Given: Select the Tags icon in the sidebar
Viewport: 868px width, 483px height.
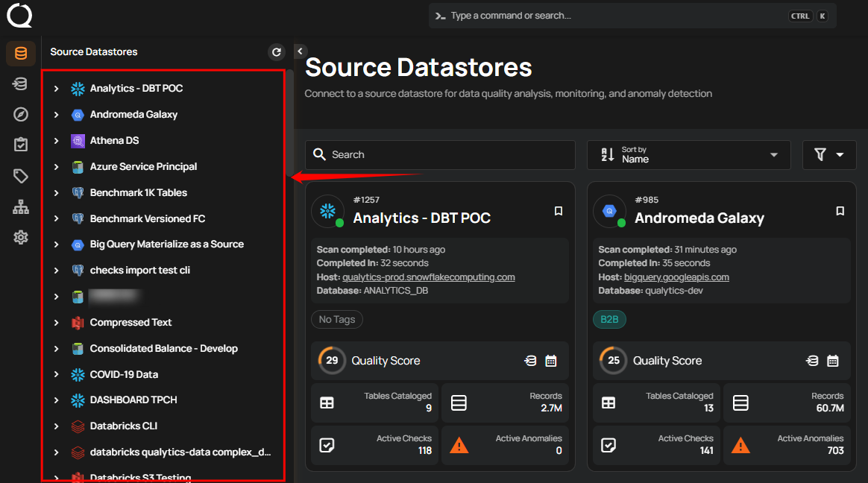Looking at the screenshot, I should pos(20,174).
